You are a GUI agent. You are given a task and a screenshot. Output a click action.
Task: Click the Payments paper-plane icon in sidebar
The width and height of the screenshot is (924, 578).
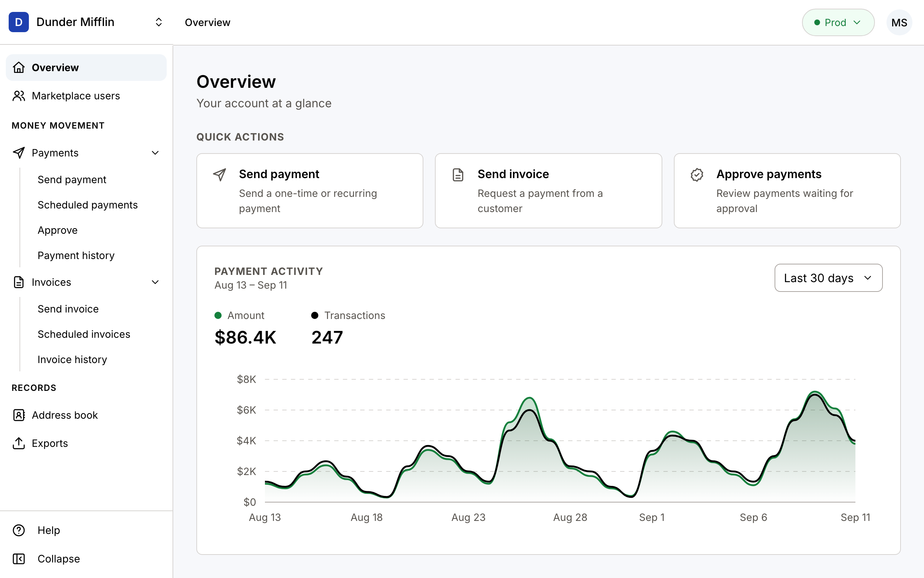point(19,153)
